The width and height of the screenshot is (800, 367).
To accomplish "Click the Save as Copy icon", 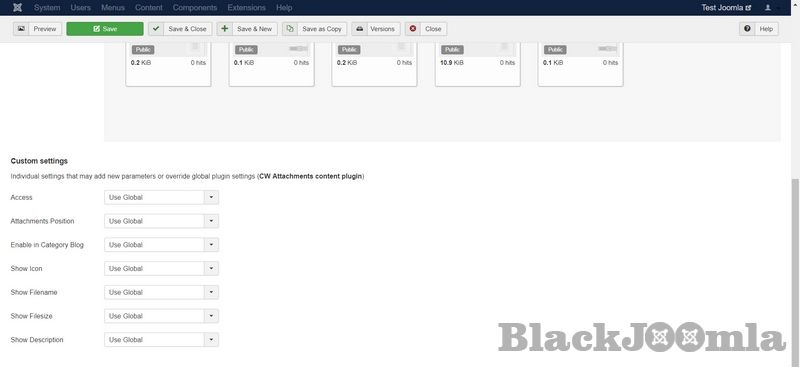I will [x=290, y=29].
